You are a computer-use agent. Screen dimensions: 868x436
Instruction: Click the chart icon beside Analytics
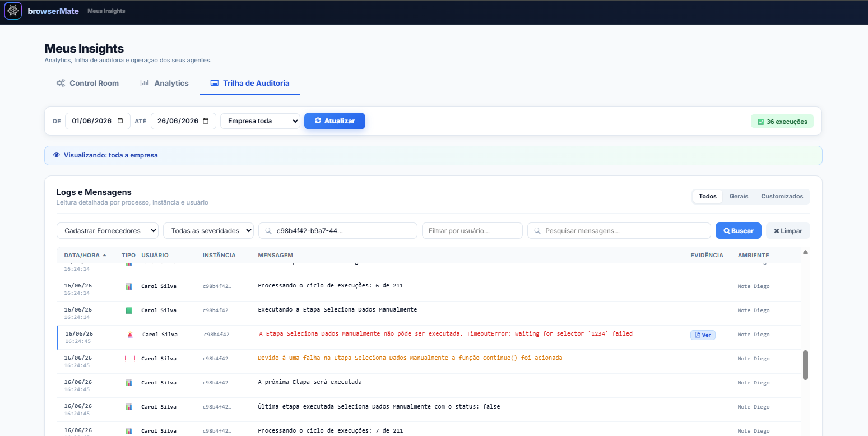[145, 83]
